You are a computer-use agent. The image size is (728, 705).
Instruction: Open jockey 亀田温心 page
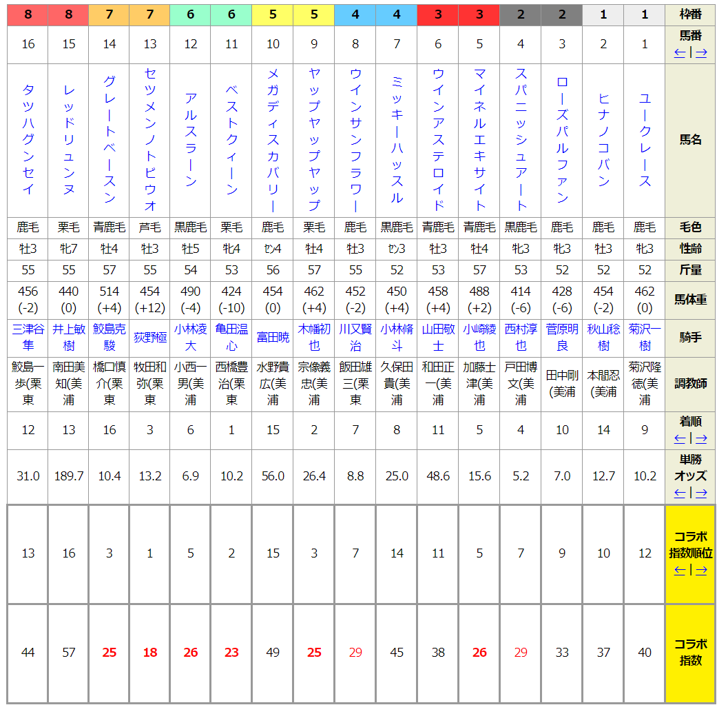tap(231, 337)
